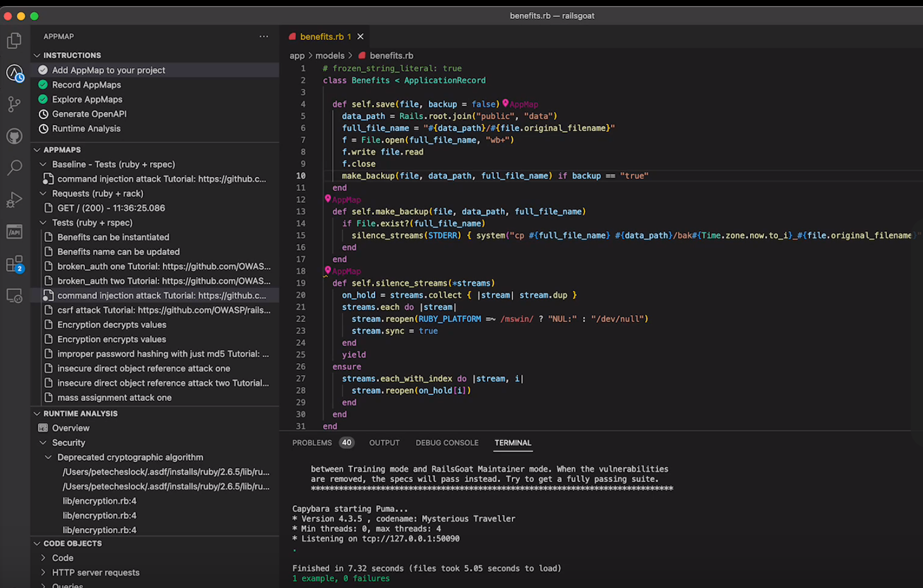Select the OpenAPI sidebar icon
This screenshot has width=923, height=588.
coord(14,231)
